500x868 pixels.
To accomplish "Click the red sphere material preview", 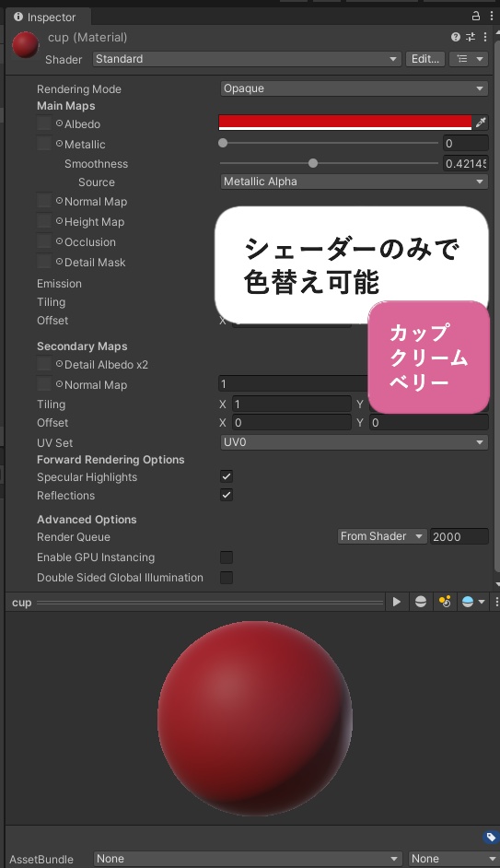I will (x=255, y=718).
